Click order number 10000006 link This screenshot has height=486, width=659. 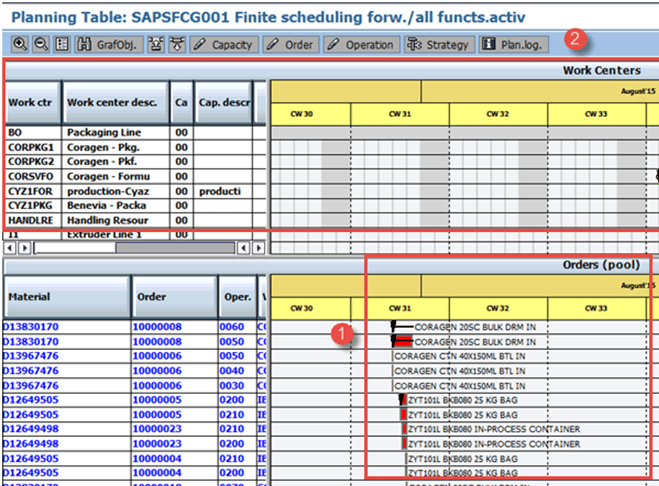tap(159, 355)
